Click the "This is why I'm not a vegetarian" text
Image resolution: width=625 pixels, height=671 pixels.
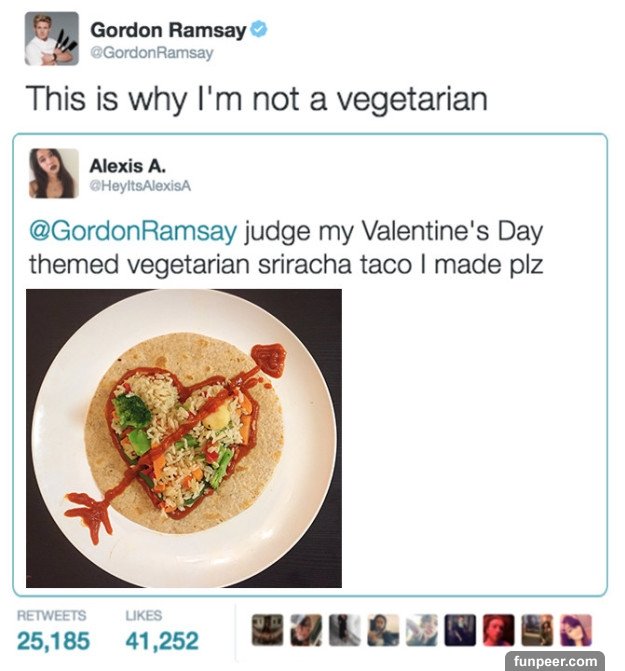[255, 99]
